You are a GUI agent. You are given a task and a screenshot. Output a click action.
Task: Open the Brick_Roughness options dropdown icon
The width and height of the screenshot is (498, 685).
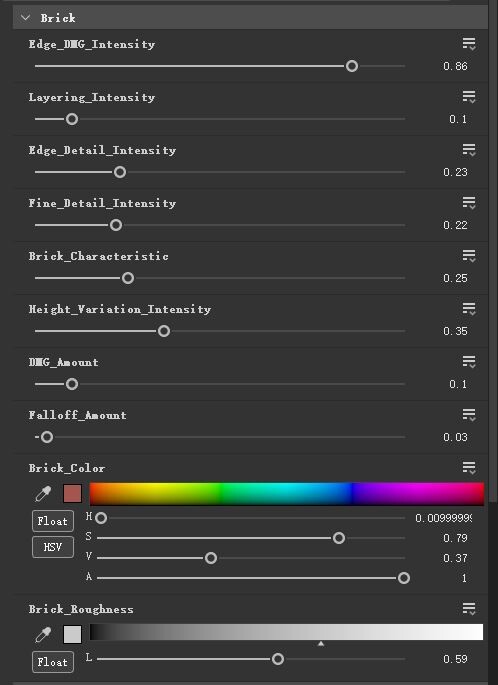coord(469,609)
